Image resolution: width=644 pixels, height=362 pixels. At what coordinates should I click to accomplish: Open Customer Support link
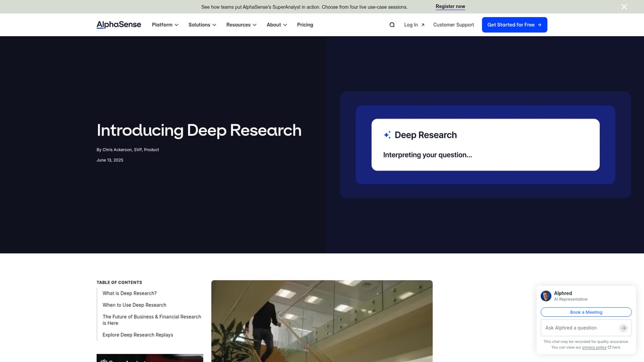tap(453, 25)
